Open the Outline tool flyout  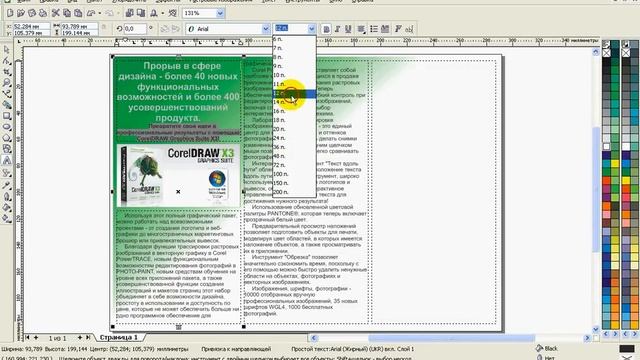(7, 196)
